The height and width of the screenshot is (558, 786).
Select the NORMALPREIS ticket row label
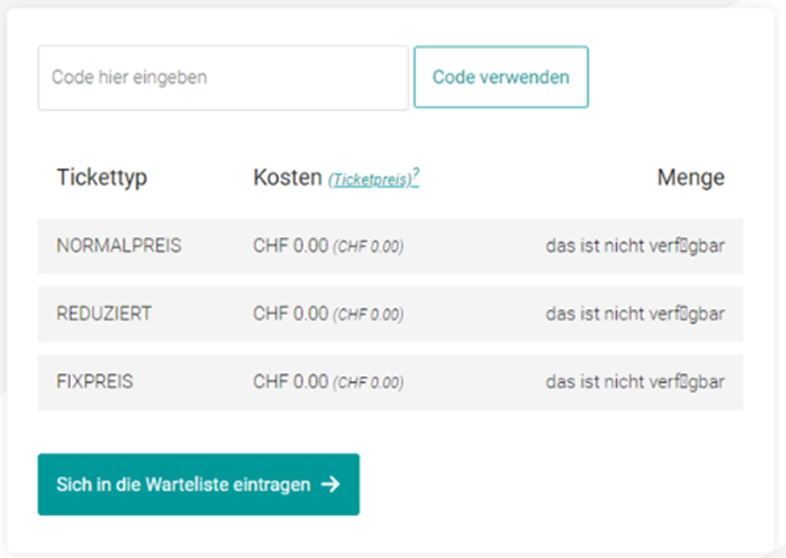pyautogui.click(x=119, y=246)
